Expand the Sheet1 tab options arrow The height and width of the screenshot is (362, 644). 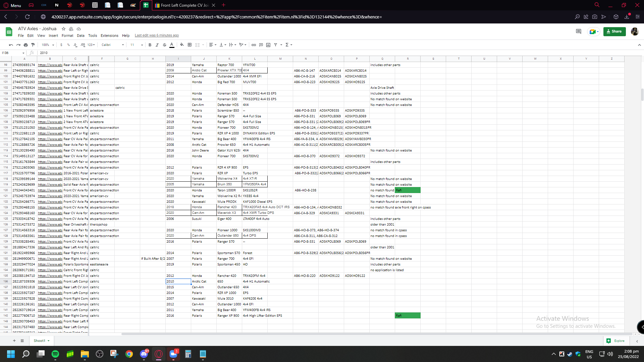49,341
